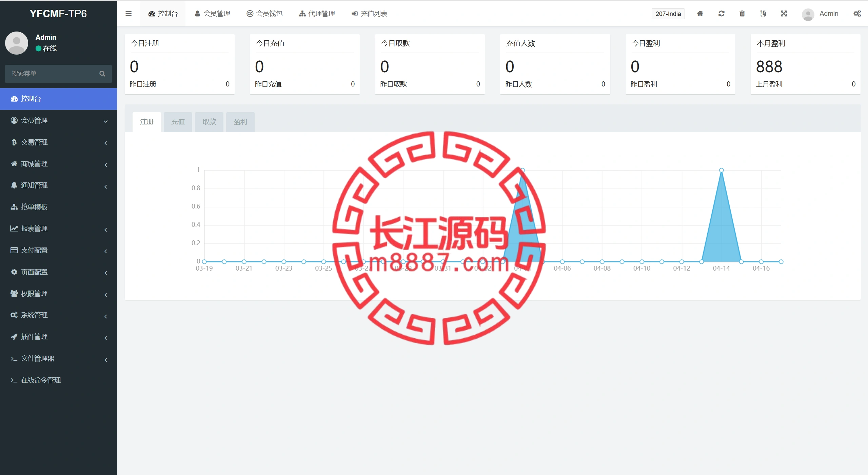Click the sitemap icon beside 抢单模板

(x=14, y=207)
